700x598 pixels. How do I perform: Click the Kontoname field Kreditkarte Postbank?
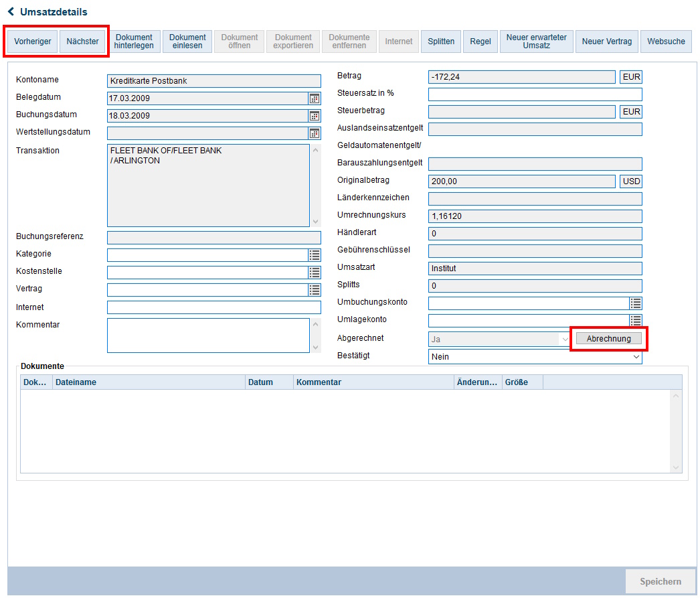coord(214,81)
